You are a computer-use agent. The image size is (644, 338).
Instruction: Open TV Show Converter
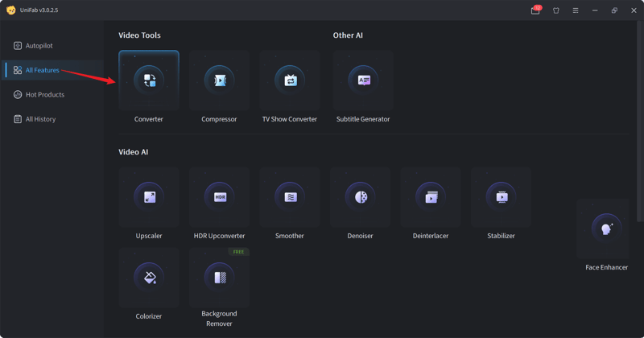click(x=290, y=80)
